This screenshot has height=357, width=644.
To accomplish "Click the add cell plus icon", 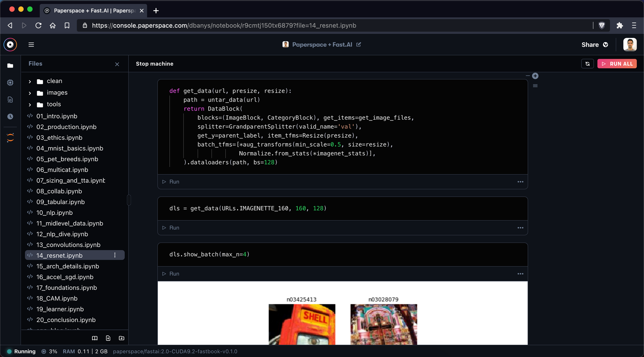I will coord(535,76).
